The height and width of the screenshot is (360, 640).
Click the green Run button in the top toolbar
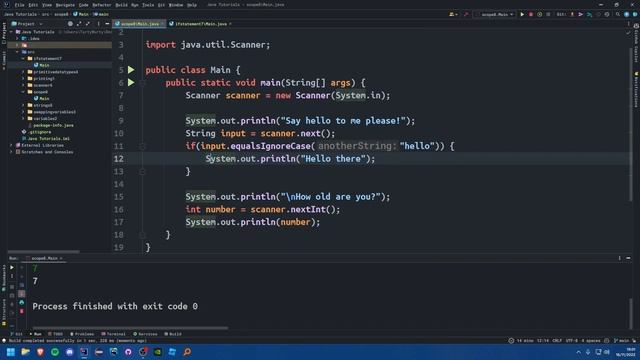pyautogui.click(x=522, y=14)
